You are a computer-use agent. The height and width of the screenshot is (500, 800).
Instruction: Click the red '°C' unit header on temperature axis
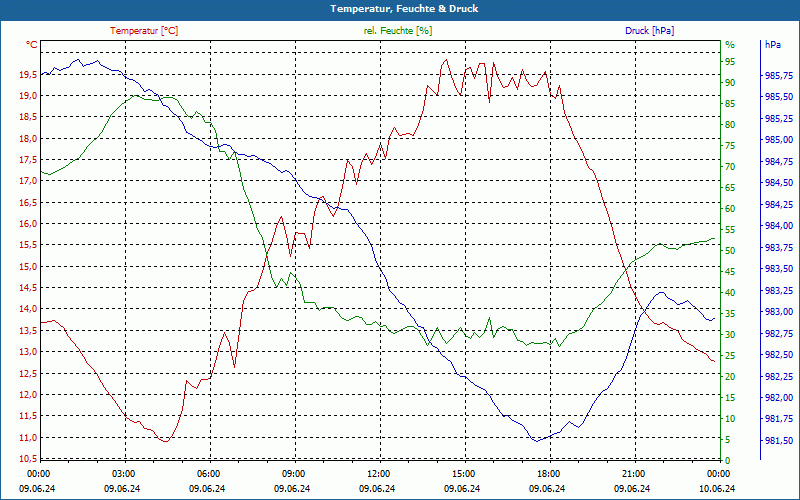[x=32, y=45]
